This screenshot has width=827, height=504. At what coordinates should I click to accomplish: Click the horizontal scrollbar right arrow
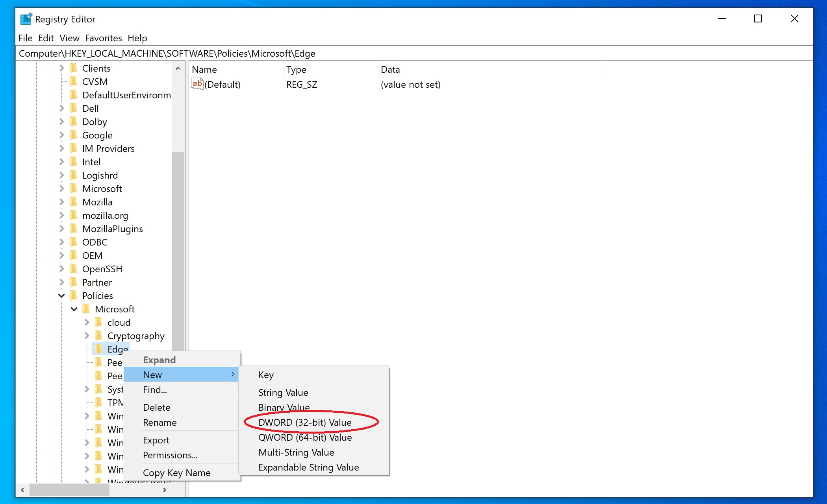coord(164,490)
